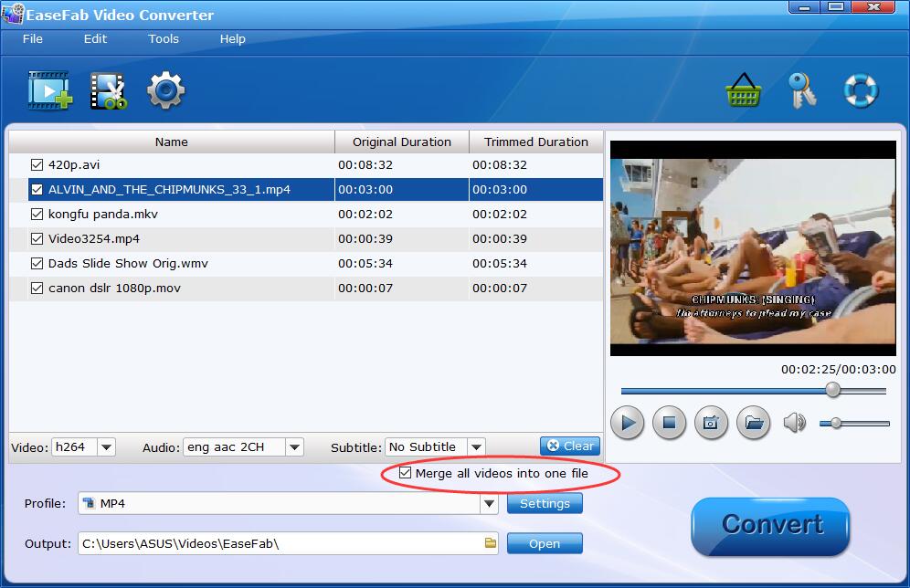Image resolution: width=910 pixels, height=588 pixels.
Task: Mute audio with the speaker icon
Action: coord(795,423)
